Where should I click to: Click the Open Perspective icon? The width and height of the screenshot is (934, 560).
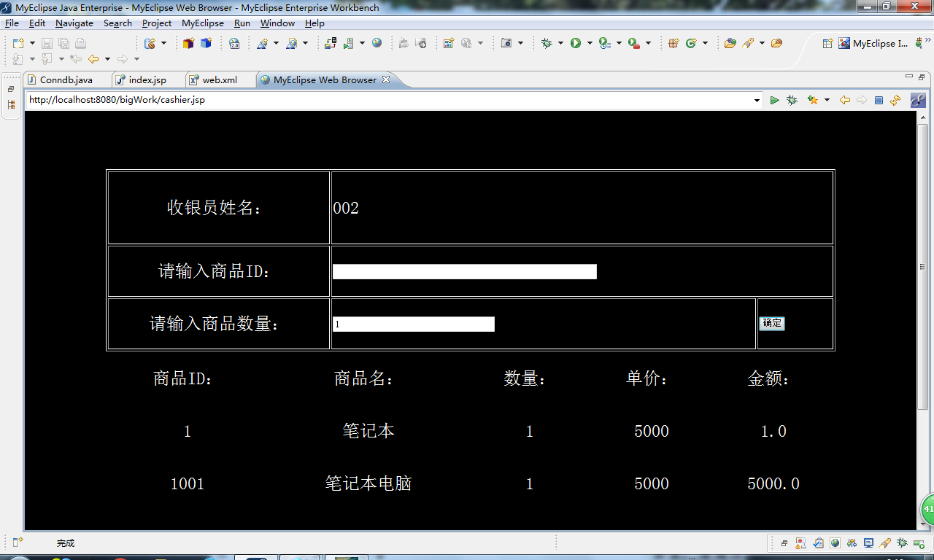[827, 44]
